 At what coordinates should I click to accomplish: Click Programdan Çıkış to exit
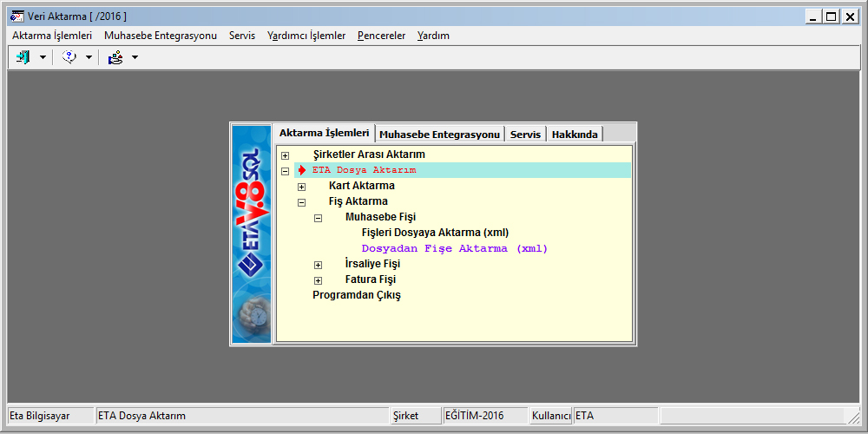[357, 295]
